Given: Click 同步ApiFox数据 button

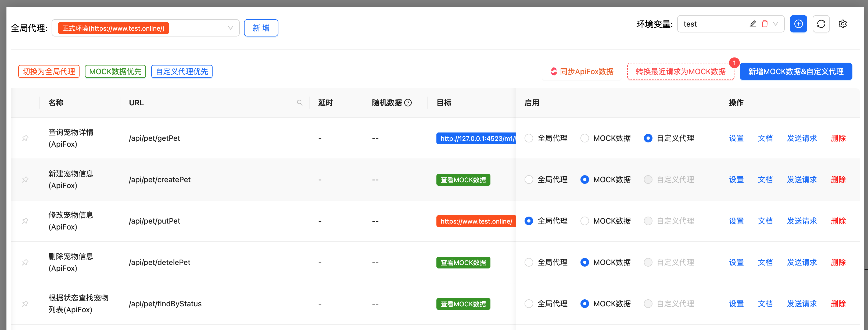Looking at the screenshot, I should [582, 71].
